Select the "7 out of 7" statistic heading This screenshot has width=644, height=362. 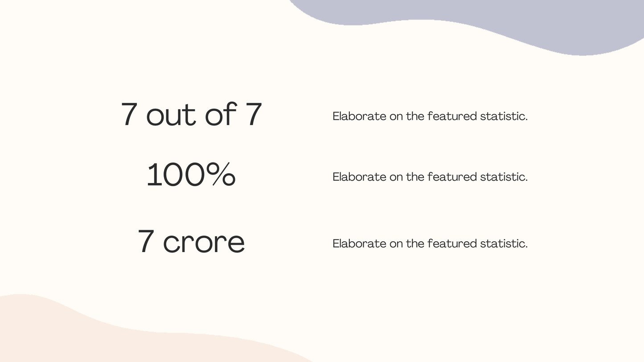pos(191,114)
